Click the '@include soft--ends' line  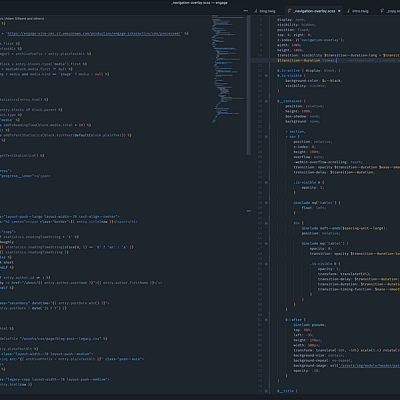tap(345, 228)
